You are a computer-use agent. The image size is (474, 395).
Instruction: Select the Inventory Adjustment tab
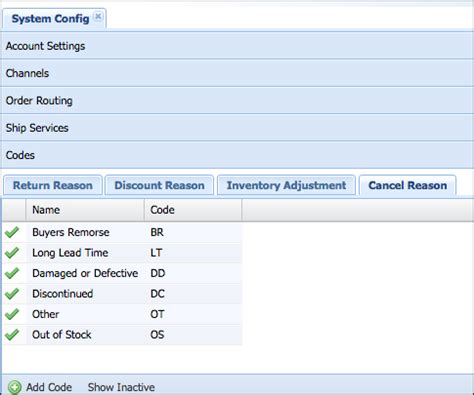point(286,185)
